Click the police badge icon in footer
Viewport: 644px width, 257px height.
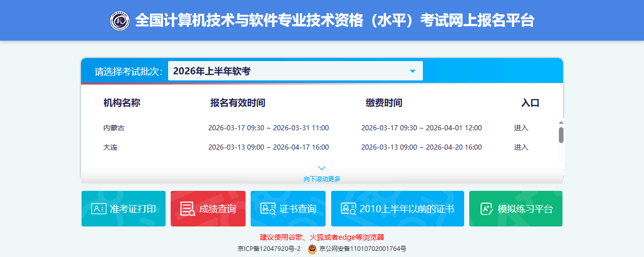click(312, 249)
